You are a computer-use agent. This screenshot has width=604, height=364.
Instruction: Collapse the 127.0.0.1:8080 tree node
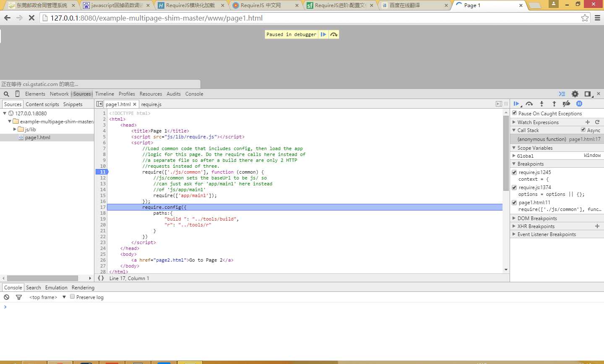pos(5,113)
